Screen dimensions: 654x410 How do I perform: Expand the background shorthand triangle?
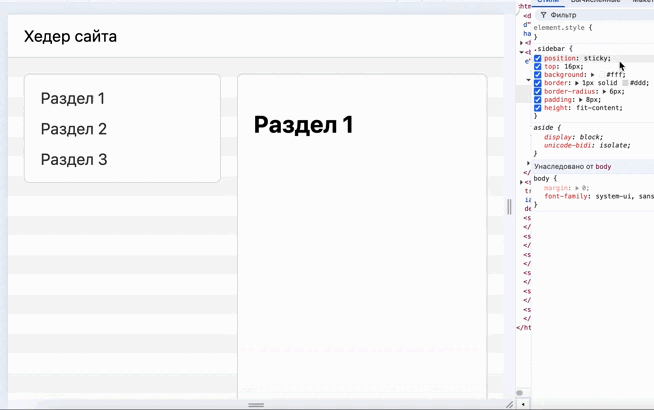click(592, 75)
